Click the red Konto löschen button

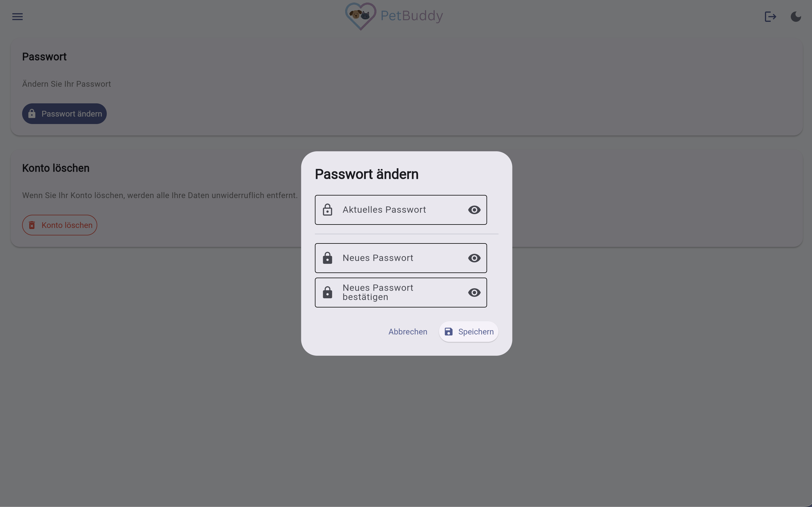pos(60,225)
